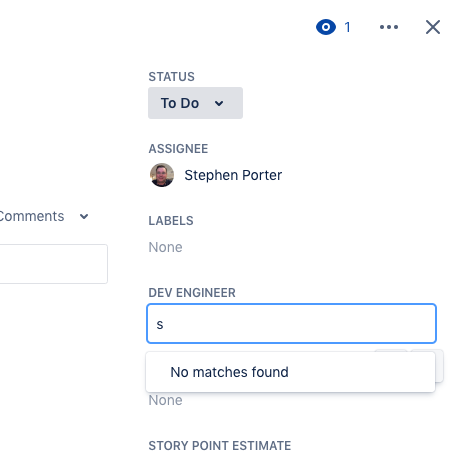Open the To Do status dropdown
Viewport: 465px width, 457px height.
pyautogui.click(x=195, y=103)
